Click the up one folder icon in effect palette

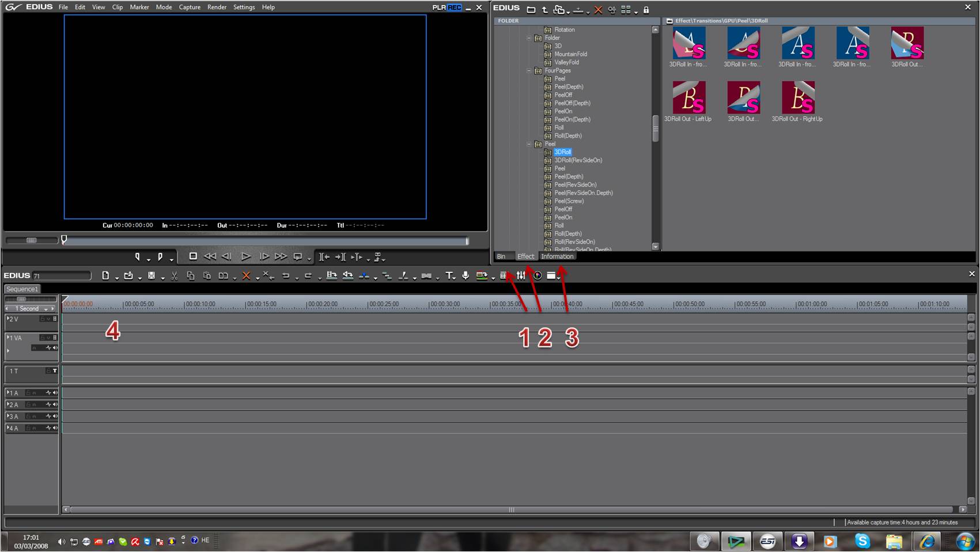544,10
